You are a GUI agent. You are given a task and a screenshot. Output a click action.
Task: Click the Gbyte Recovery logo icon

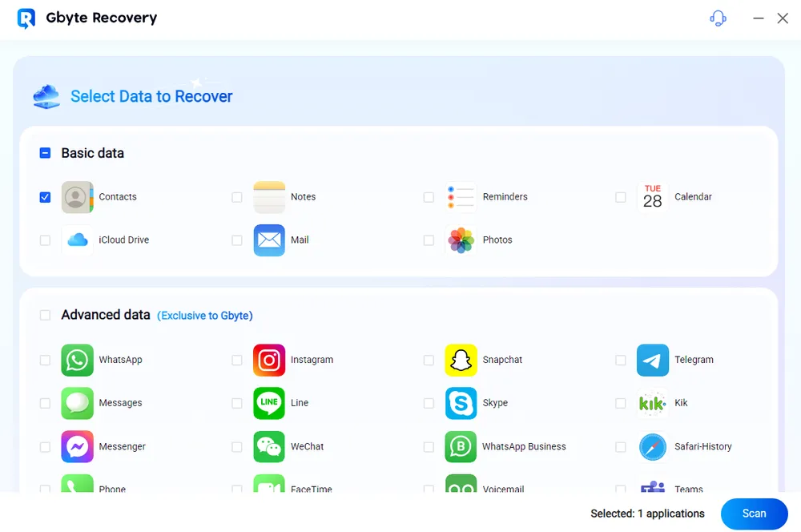tap(26, 18)
